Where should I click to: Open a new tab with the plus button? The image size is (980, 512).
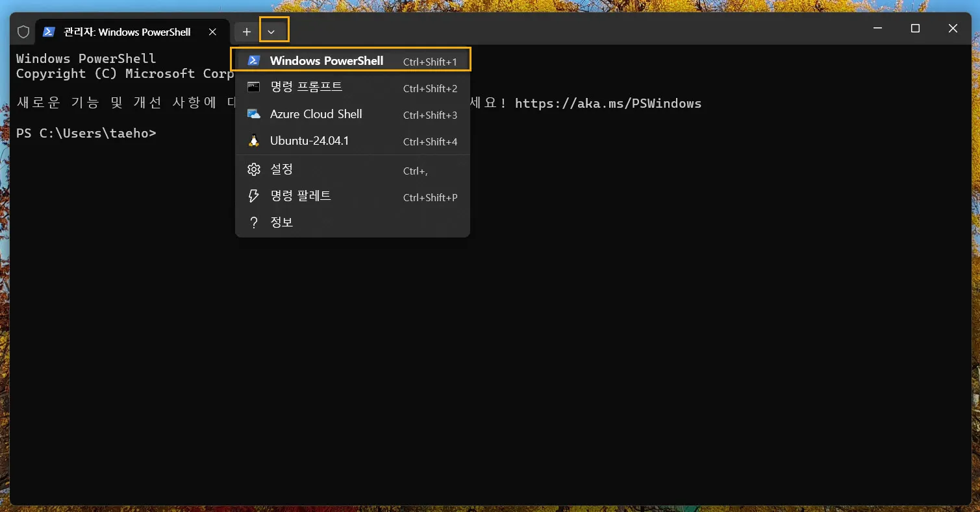click(x=246, y=30)
